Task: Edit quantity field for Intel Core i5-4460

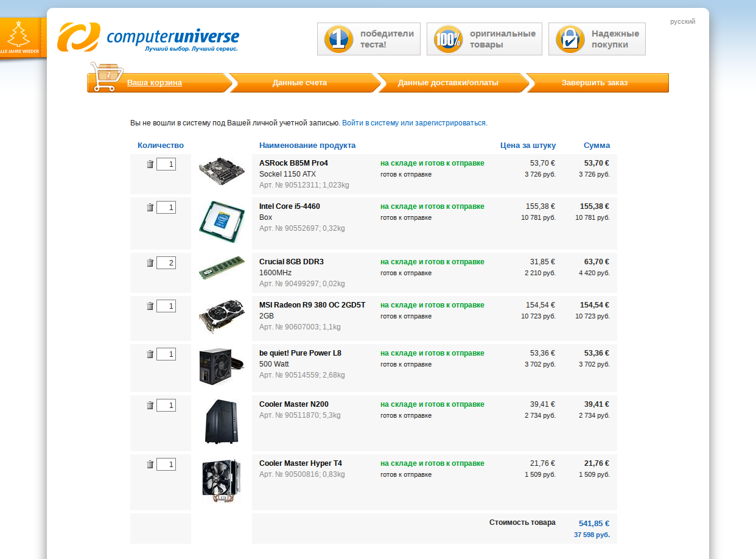Action: click(x=166, y=208)
